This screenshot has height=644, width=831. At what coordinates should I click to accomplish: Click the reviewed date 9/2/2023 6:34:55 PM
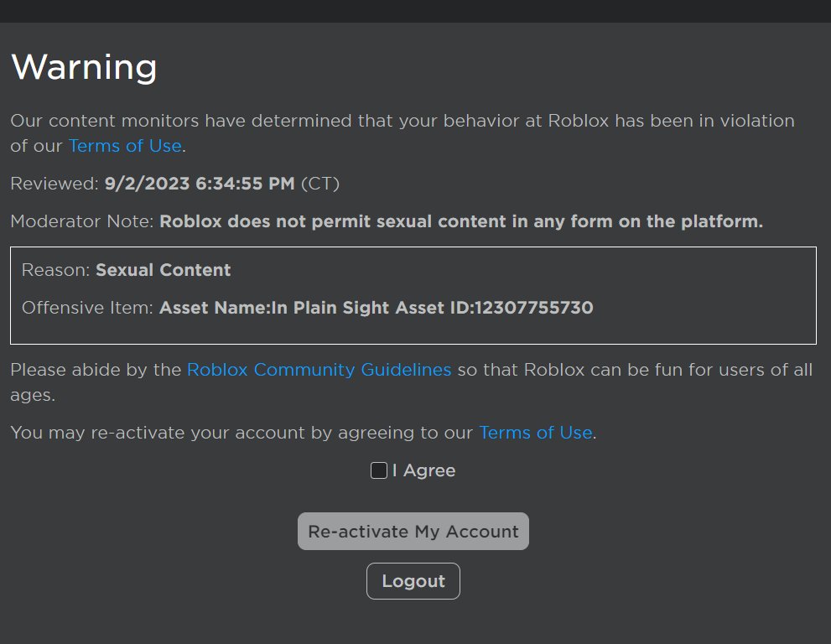point(200,184)
